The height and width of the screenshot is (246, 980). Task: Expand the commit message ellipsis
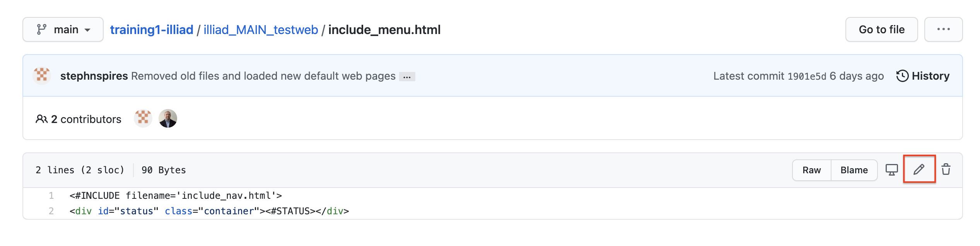click(x=407, y=77)
